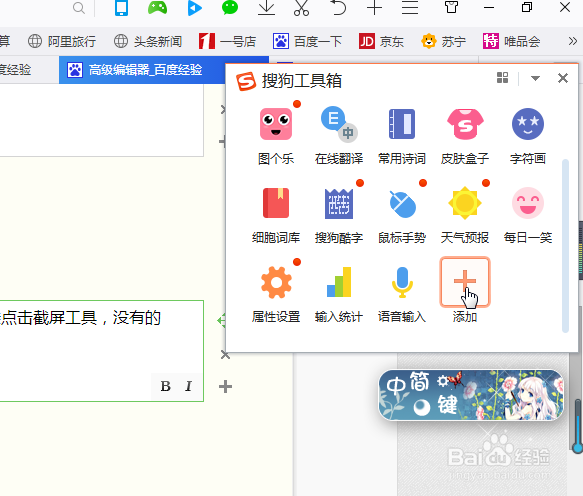Open the 阿里旅行 bookmark
This screenshot has width=583, height=496.
tap(62, 41)
